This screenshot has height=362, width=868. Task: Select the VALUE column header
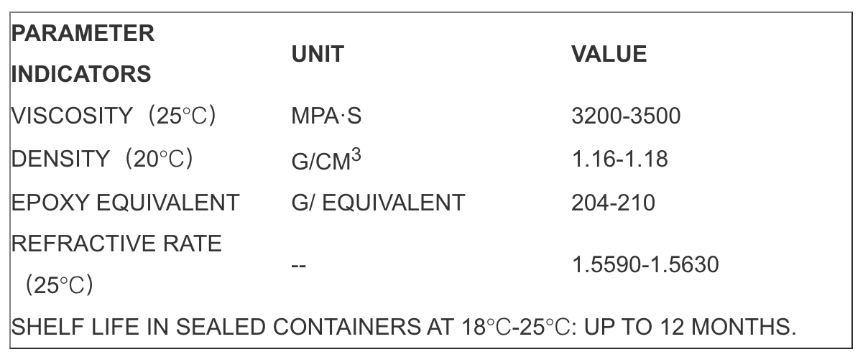coord(609,55)
